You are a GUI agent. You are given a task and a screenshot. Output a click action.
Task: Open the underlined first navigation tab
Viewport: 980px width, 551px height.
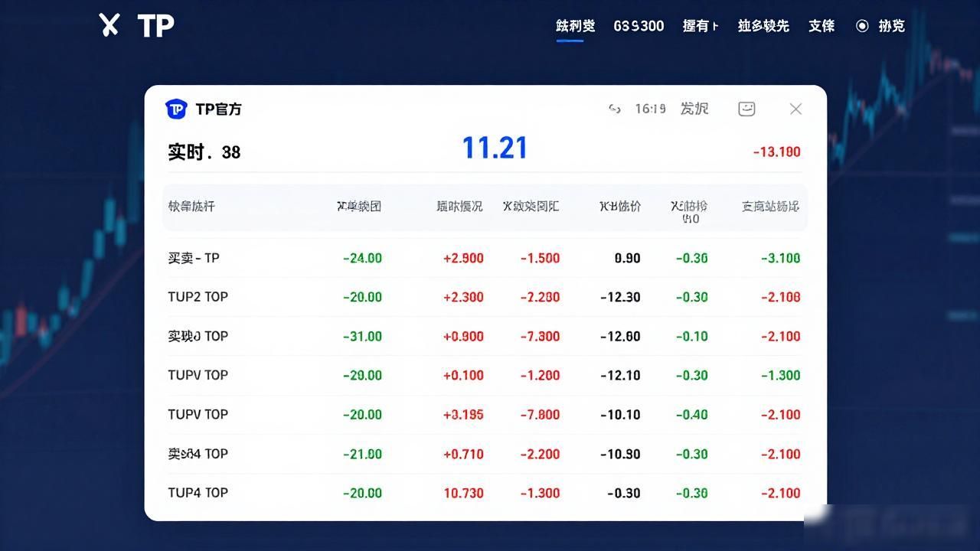click(x=575, y=25)
